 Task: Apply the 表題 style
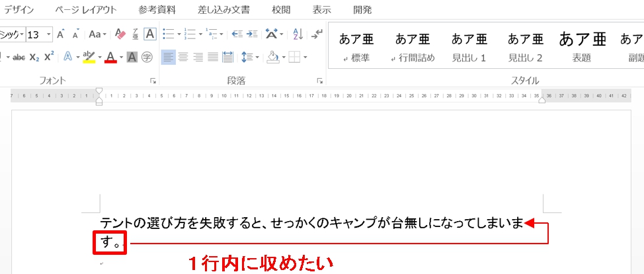point(582,47)
